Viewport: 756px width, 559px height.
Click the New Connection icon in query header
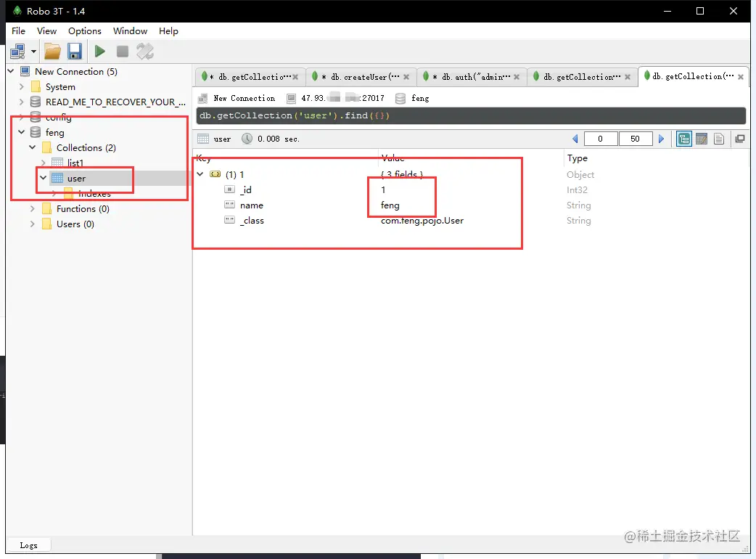[x=203, y=99]
